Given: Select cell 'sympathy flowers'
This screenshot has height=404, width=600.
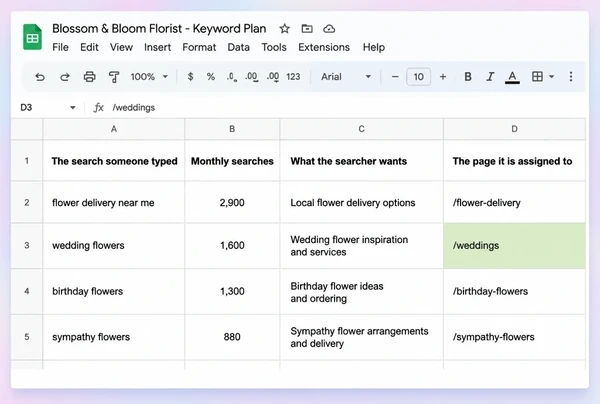Looking at the screenshot, I should 114,337.
